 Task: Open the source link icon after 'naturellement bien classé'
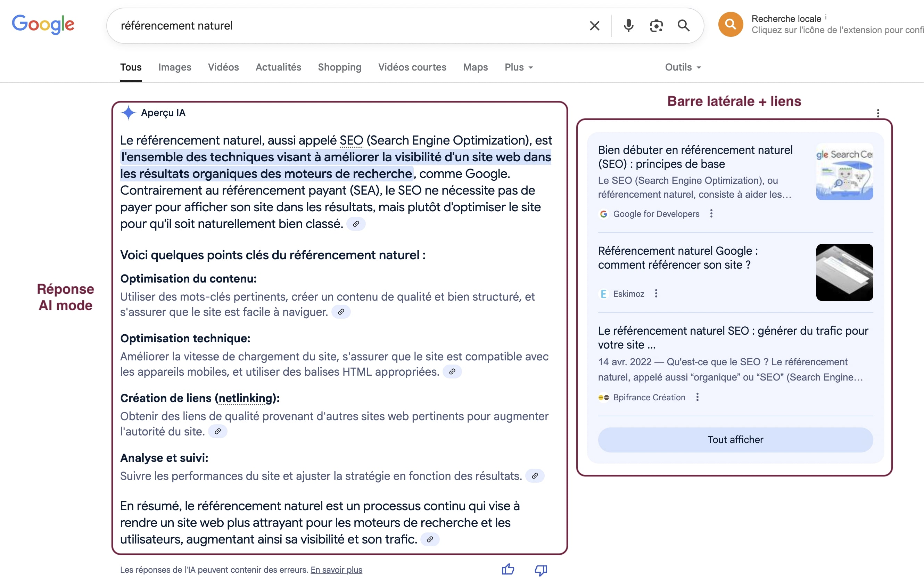coord(356,224)
